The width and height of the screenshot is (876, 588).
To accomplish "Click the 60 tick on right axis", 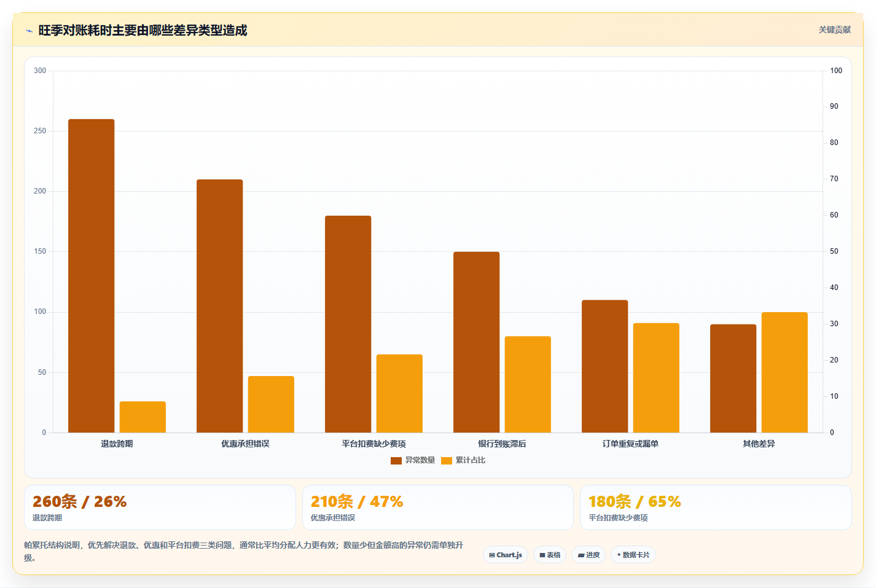I will (834, 215).
